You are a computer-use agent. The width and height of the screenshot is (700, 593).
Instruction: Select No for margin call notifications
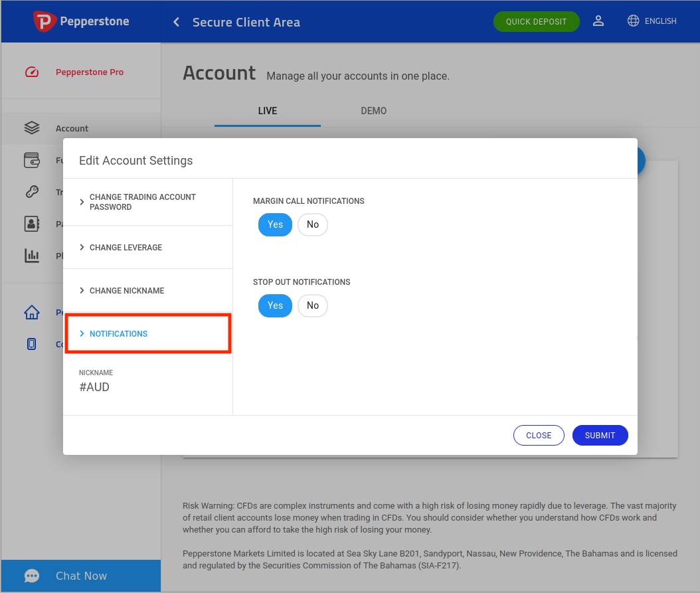[x=313, y=224]
